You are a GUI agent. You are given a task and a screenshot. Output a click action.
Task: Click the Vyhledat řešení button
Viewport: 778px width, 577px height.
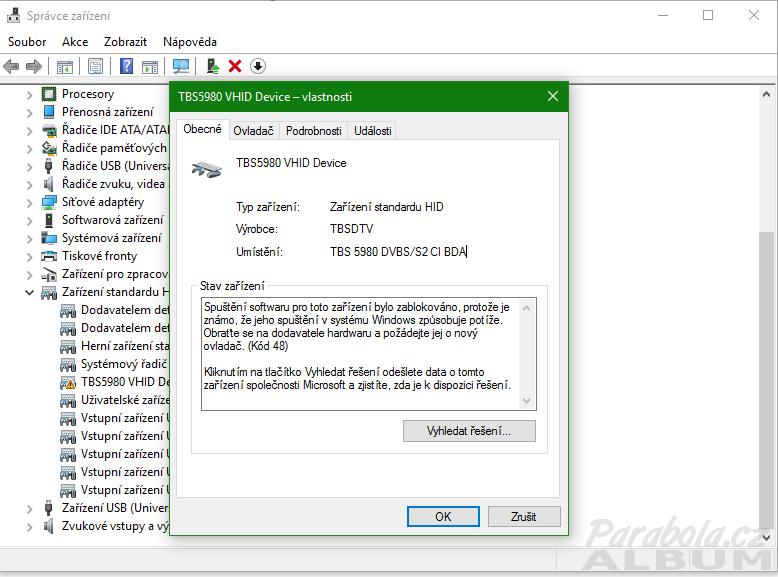(x=469, y=431)
